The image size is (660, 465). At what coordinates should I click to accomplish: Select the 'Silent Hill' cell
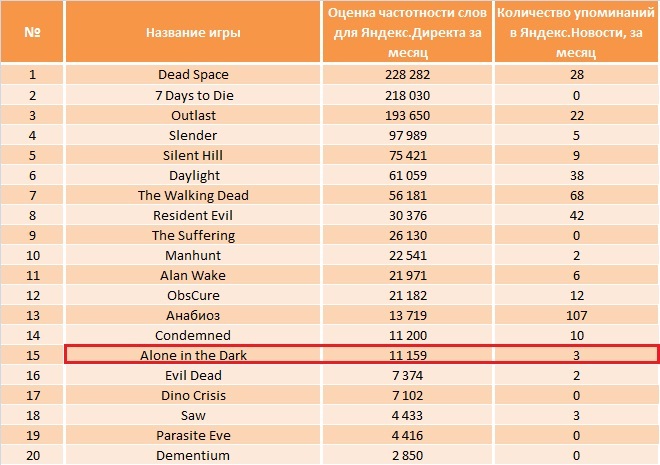point(193,155)
